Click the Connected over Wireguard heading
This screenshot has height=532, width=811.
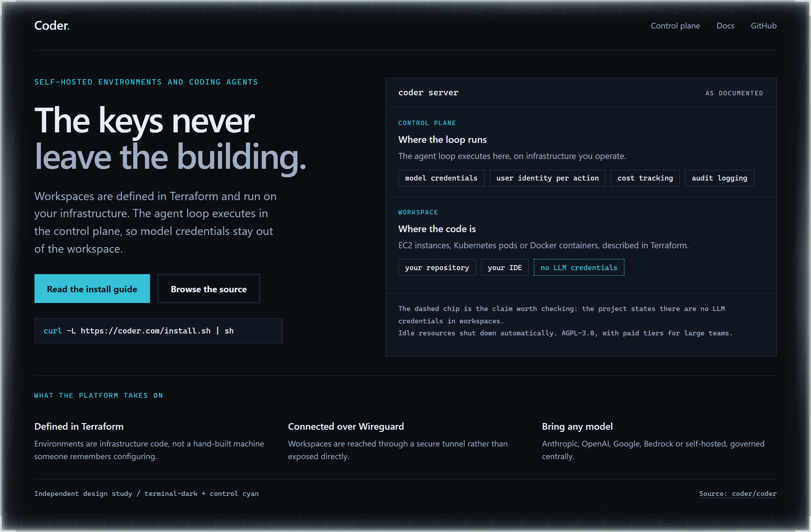[x=346, y=427]
